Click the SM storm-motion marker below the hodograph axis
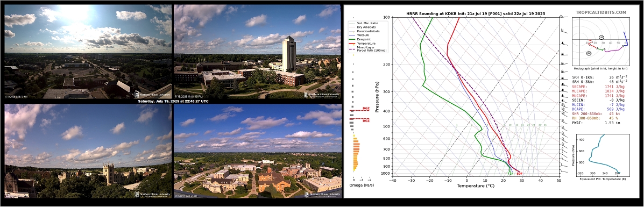Image resolution: width=644 pixels, height=207 pixels. [x=589, y=53]
